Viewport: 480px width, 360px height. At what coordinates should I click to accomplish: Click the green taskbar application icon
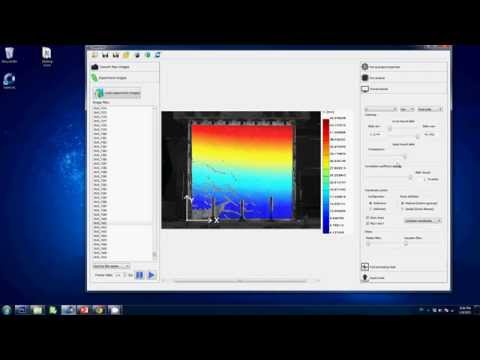pos(53,310)
